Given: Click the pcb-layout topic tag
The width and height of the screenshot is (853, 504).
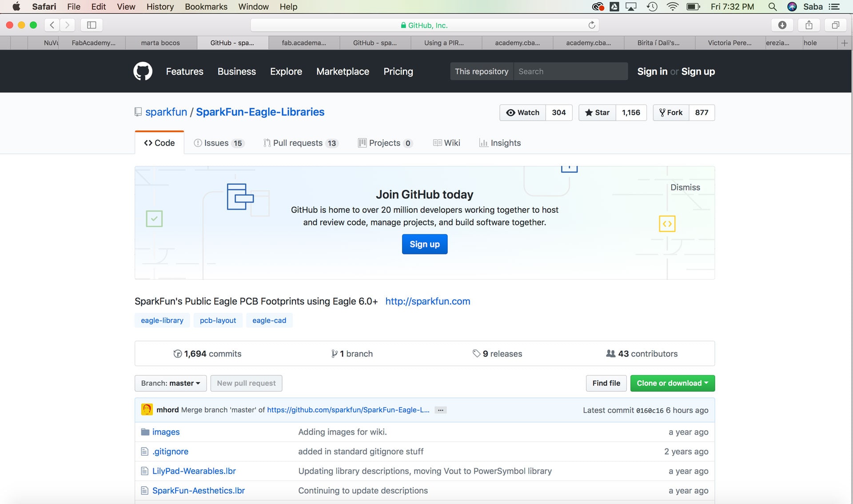Looking at the screenshot, I should point(218,320).
